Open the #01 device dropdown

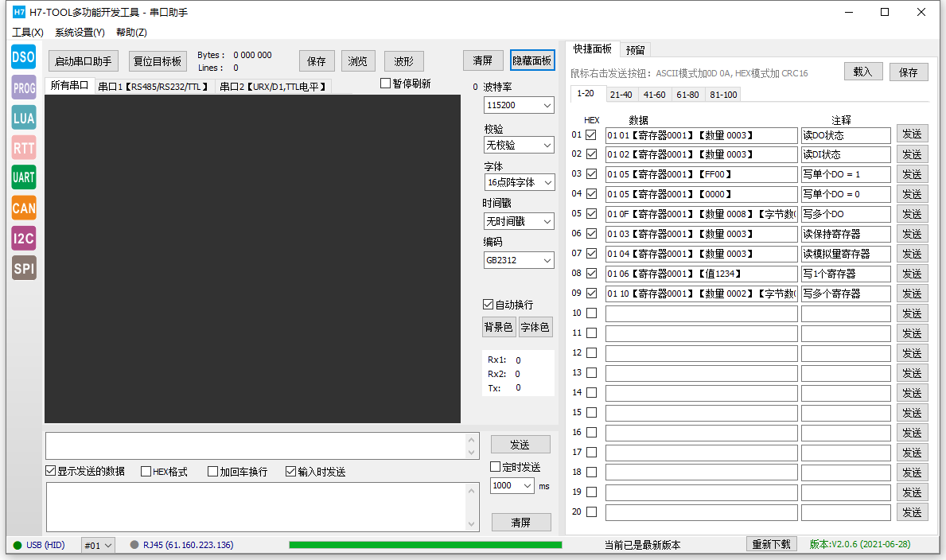tap(98, 546)
